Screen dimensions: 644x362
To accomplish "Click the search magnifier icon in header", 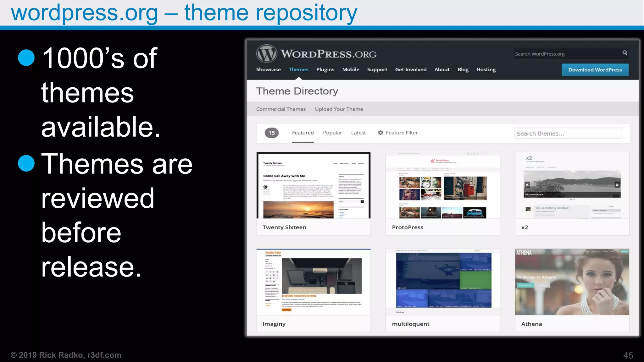I will click(625, 53).
